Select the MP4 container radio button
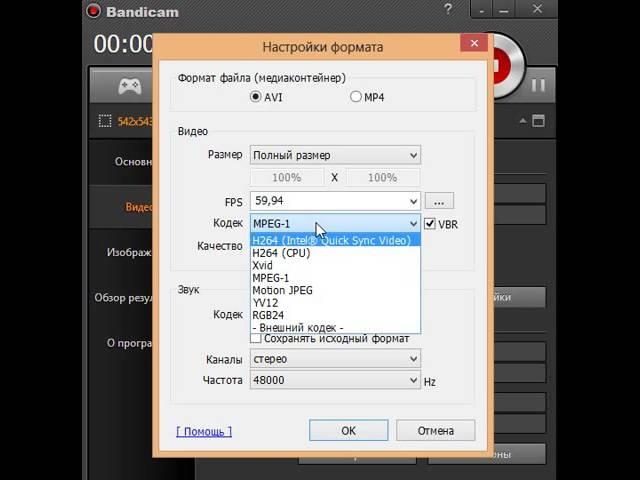The width and height of the screenshot is (640, 480). point(356,97)
